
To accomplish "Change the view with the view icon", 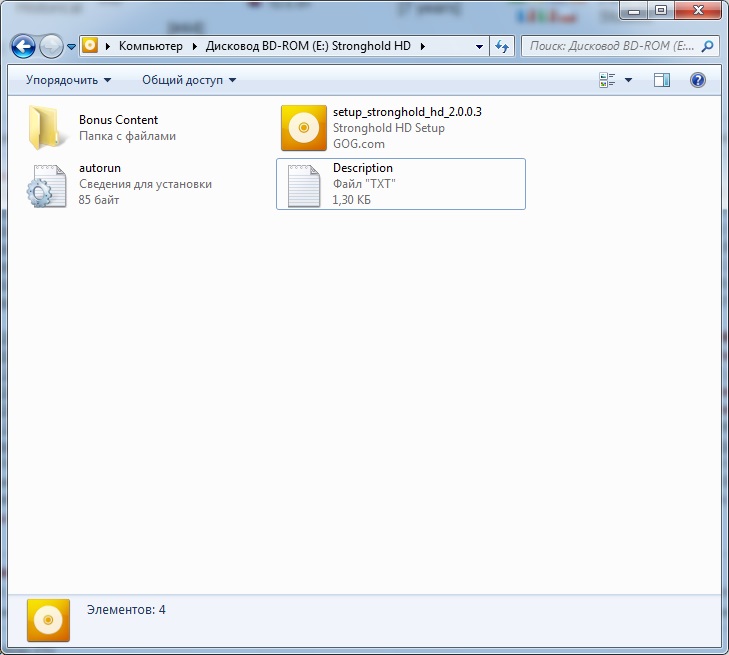I will click(607, 80).
